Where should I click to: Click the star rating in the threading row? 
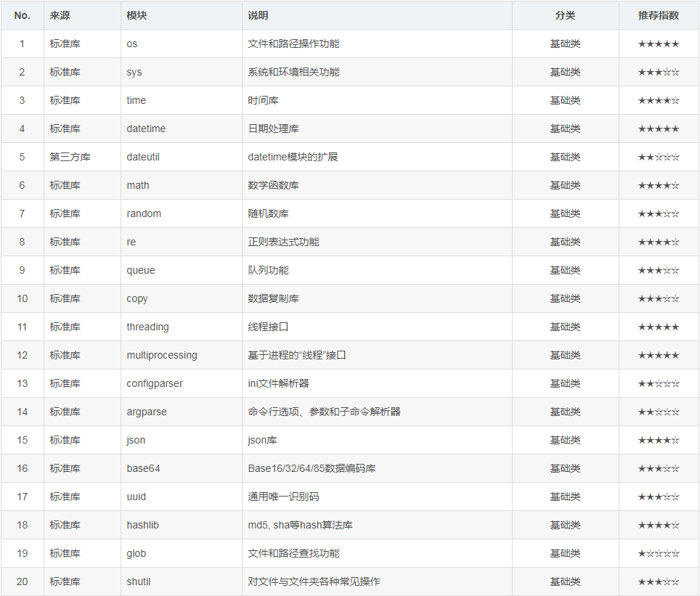pyautogui.click(x=659, y=327)
